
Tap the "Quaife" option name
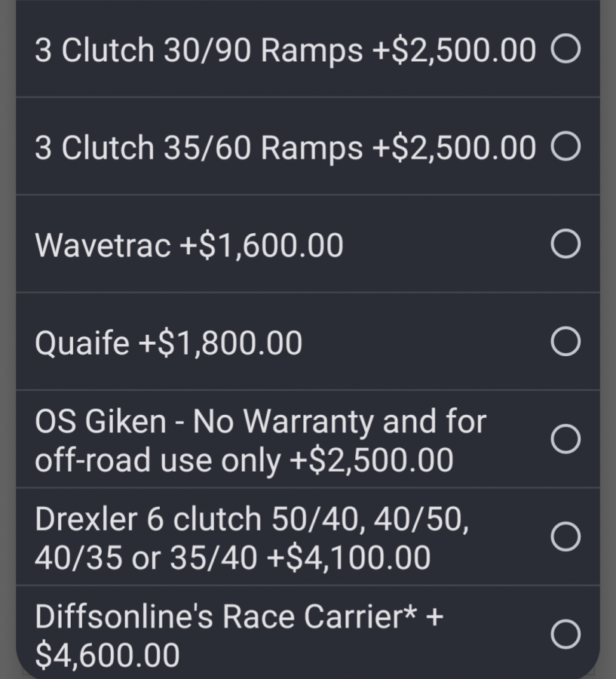tap(81, 343)
